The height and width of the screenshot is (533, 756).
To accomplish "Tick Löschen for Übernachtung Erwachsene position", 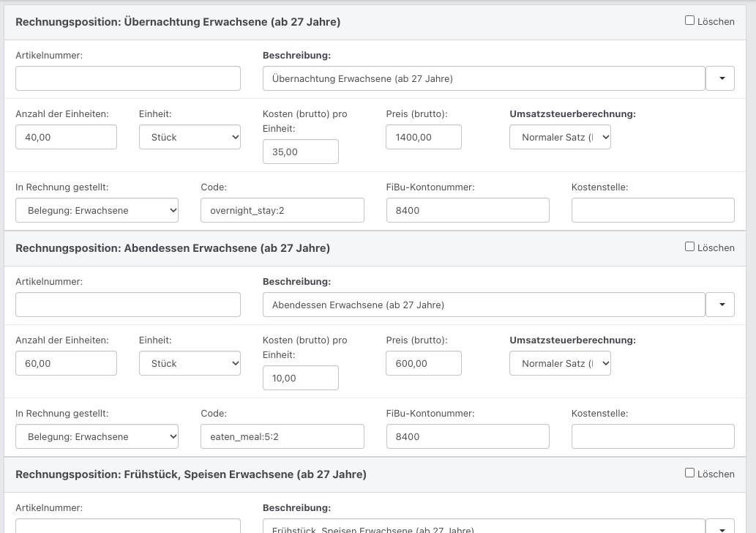I will pyautogui.click(x=689, y=20).
